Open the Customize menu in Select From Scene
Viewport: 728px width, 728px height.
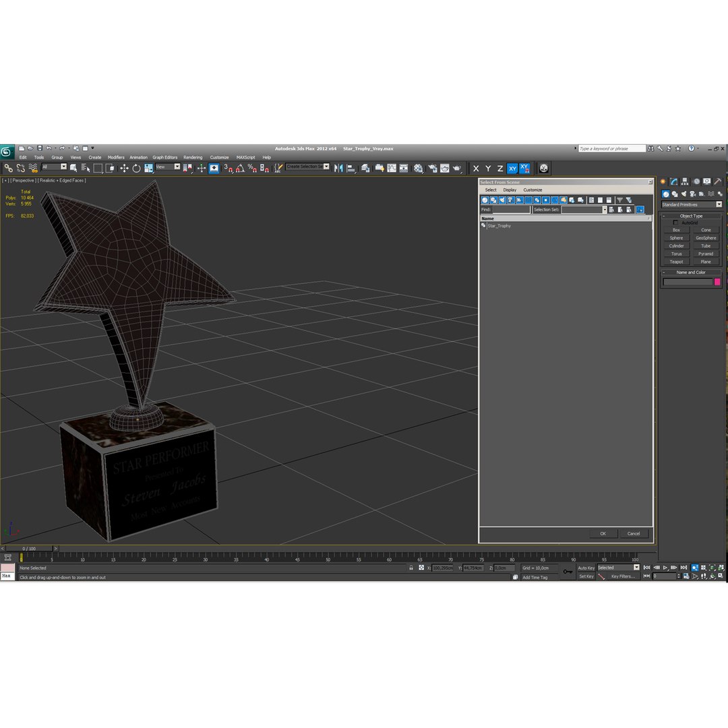533,190
